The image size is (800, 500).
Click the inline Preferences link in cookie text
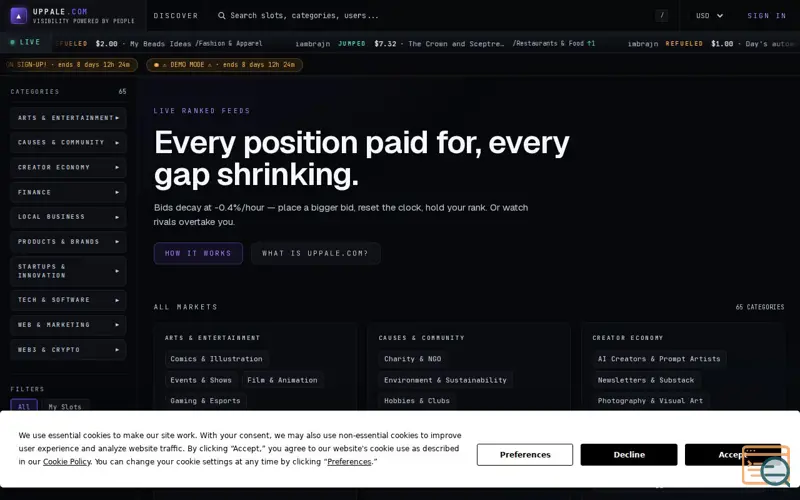(x=349, y=462)
